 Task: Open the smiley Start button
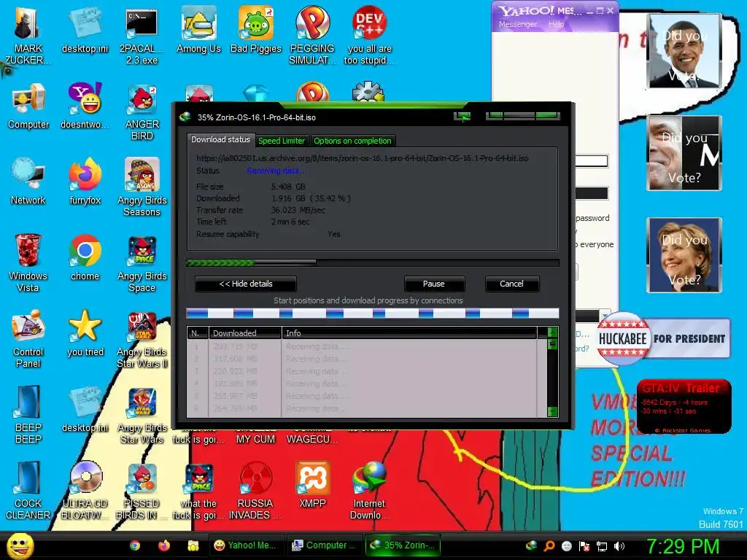pyautogui.click(x=20, y=545)
